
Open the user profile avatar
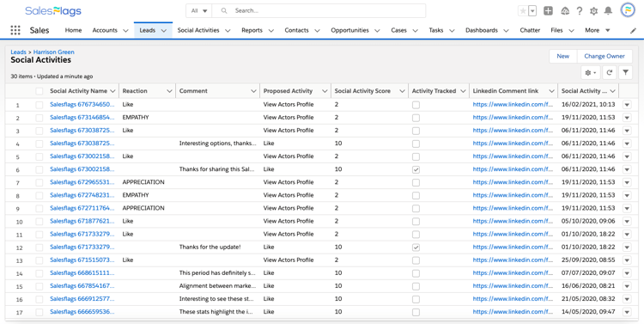(628, 10)
